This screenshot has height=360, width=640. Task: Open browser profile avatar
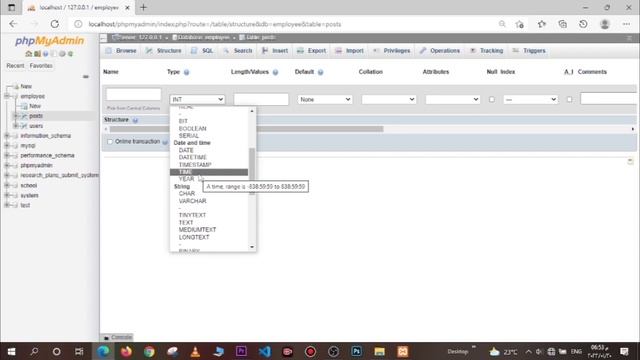coord(604,24)
